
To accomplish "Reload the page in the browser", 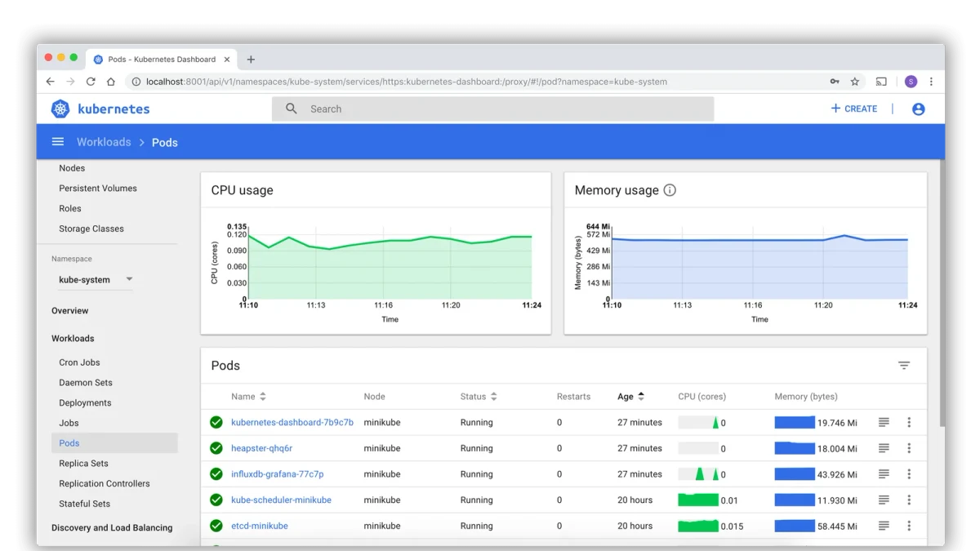I will [x=91, y=82].
